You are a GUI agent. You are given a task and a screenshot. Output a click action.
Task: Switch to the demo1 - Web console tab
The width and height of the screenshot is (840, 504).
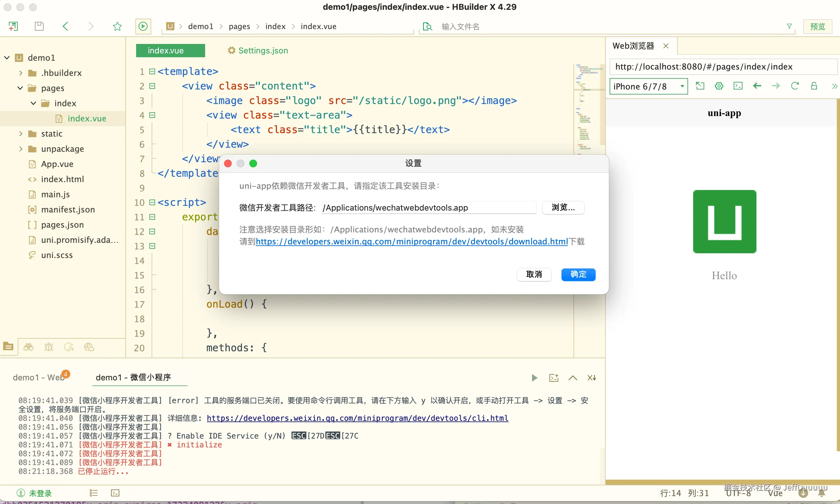click(x=38, y=377)
